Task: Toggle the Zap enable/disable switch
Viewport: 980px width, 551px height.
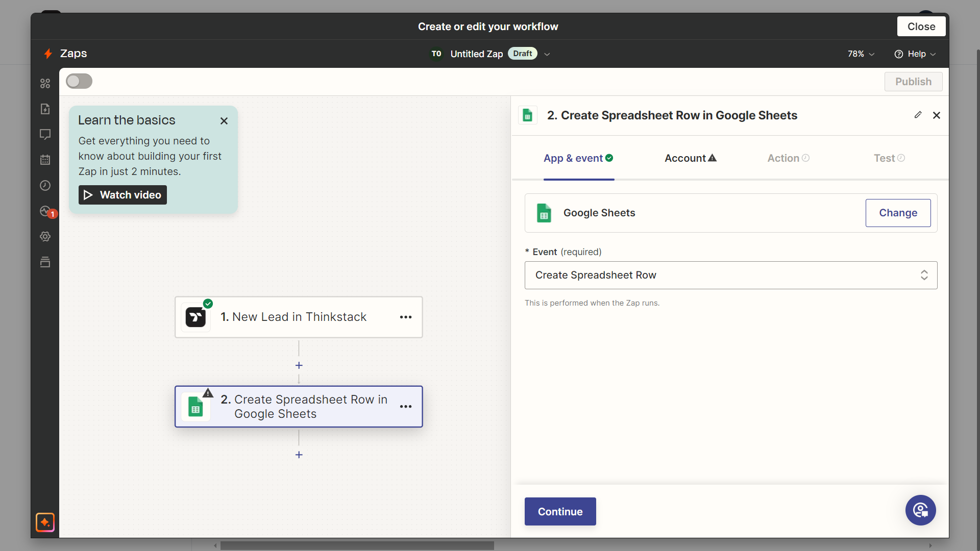Action: point(79,82)
